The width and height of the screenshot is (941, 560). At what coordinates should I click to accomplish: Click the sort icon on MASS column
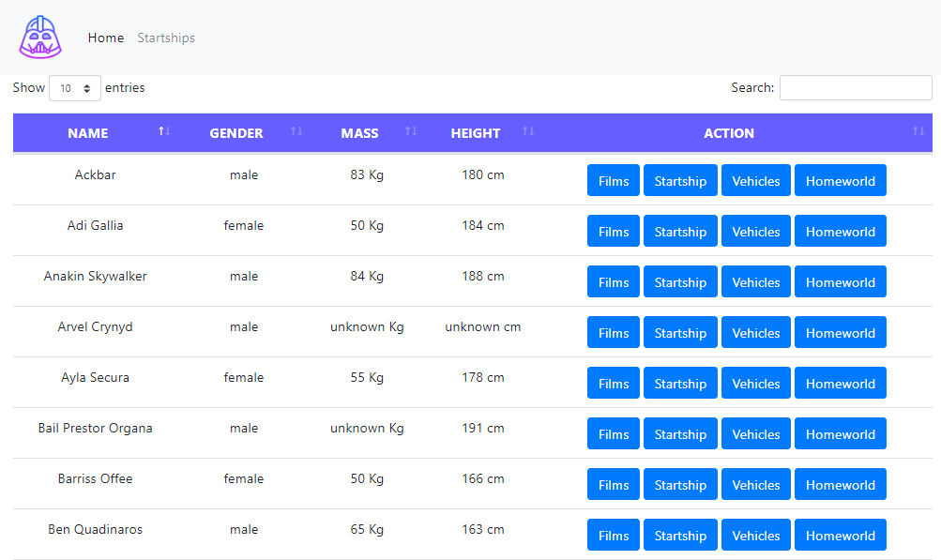tap(412, 132)
